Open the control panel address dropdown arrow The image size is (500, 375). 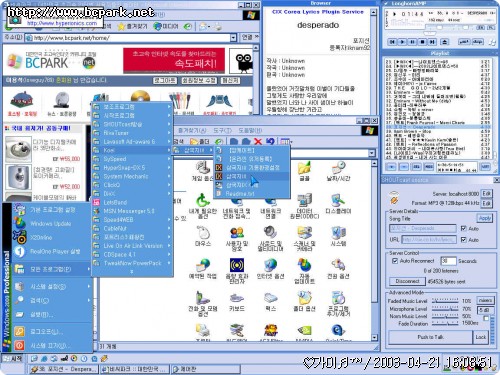pyautogui.click(x=372, y=153)
